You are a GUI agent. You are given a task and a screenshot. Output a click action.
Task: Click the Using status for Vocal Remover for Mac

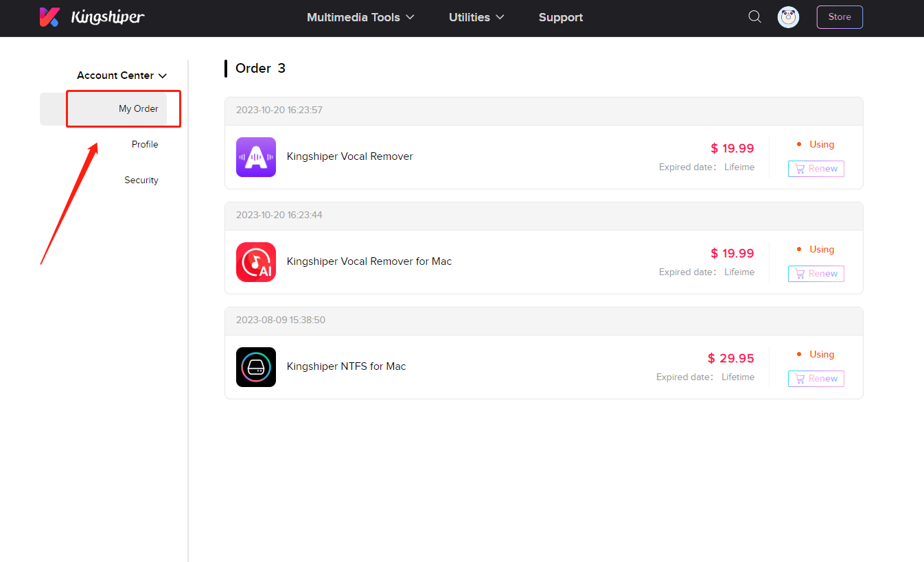(816, 249)
